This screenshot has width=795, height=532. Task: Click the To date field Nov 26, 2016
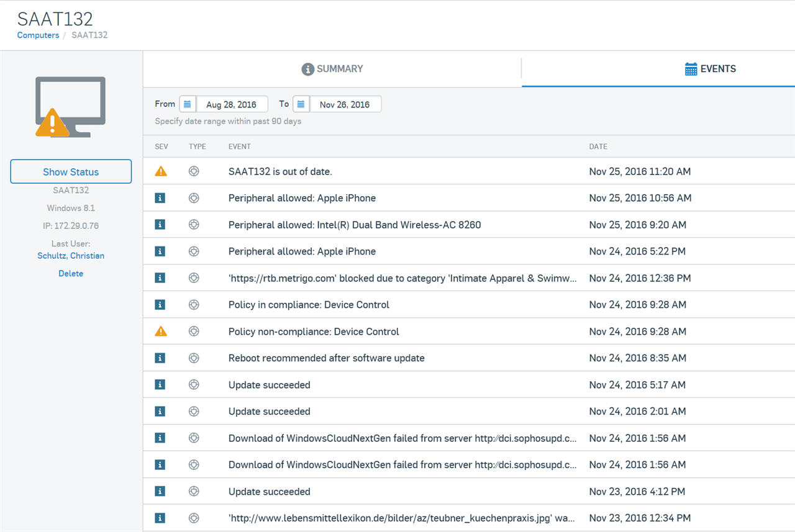pos(345,104)
